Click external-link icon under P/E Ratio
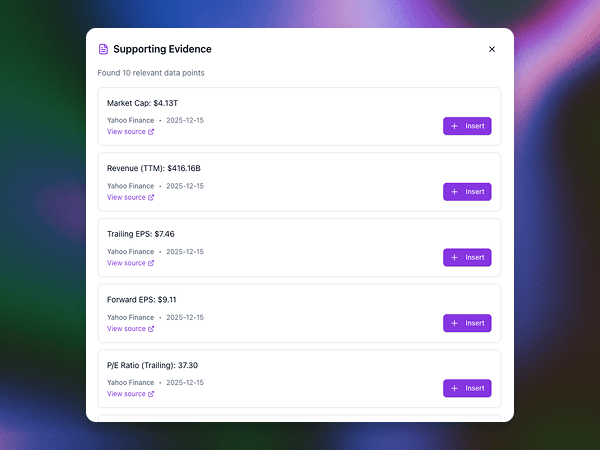This screenshot has width=600, height=450. (x=151, y=394)
